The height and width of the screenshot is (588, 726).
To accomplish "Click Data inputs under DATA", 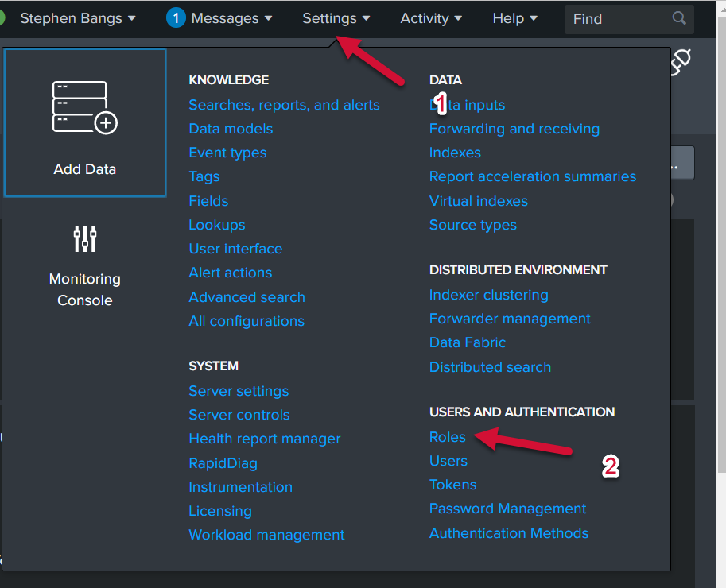I will coord(467,104).
